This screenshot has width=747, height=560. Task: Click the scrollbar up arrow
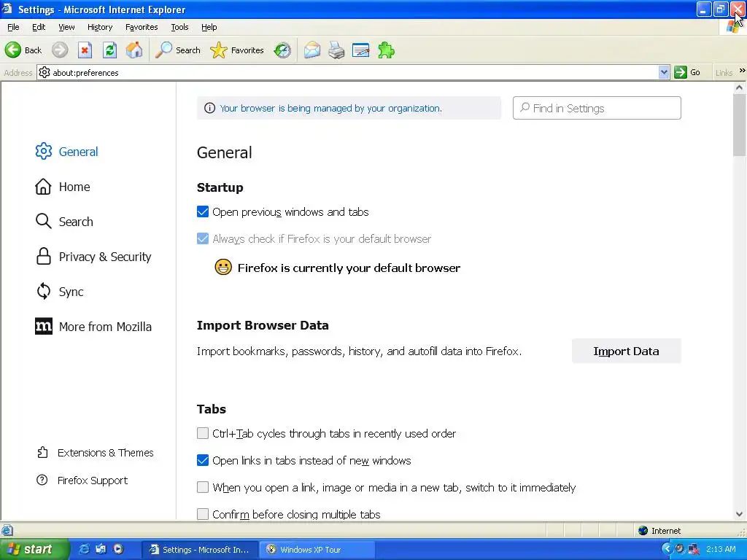point(739,87)
